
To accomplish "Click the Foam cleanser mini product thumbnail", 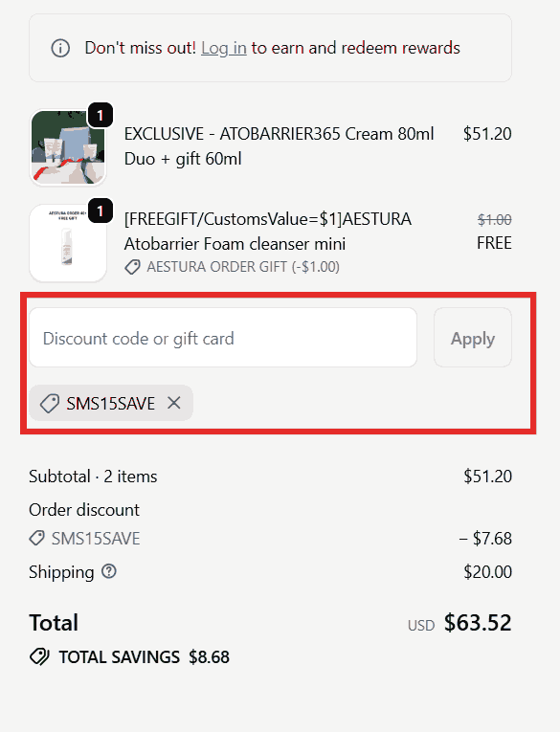I will 68,243.
